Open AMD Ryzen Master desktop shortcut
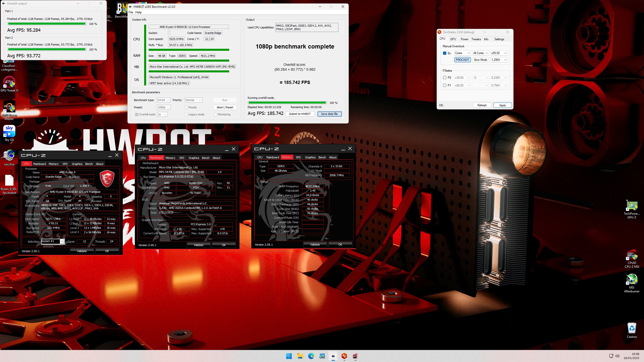Viewport: 644px width, 362px height. (x=9, y=111)
